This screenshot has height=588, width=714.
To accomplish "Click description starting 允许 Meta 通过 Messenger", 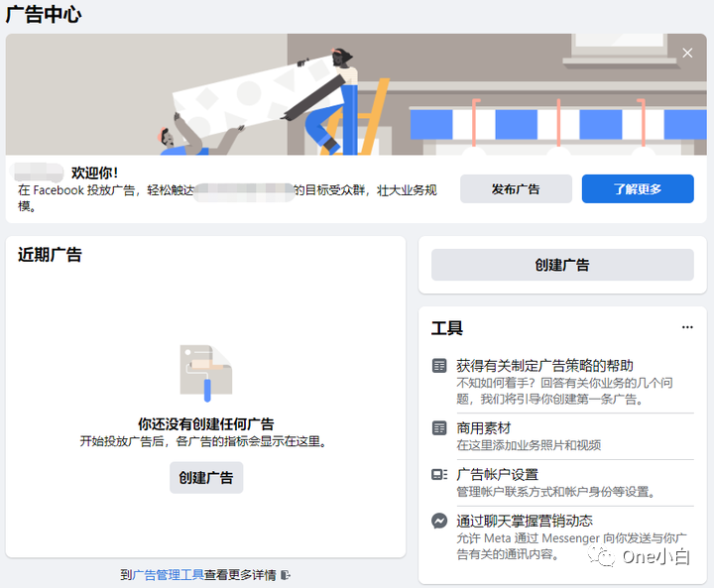I will coord(572,546).
